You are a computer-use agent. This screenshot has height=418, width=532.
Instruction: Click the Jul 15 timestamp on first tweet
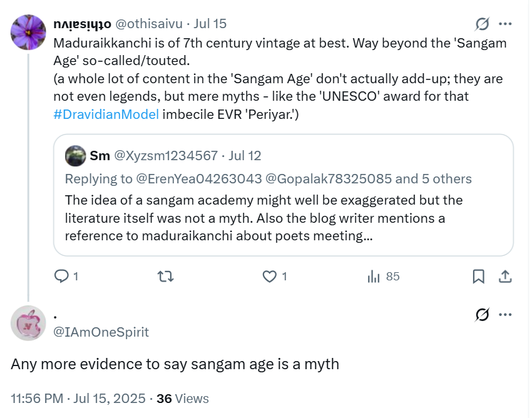[x=210, y=24]
